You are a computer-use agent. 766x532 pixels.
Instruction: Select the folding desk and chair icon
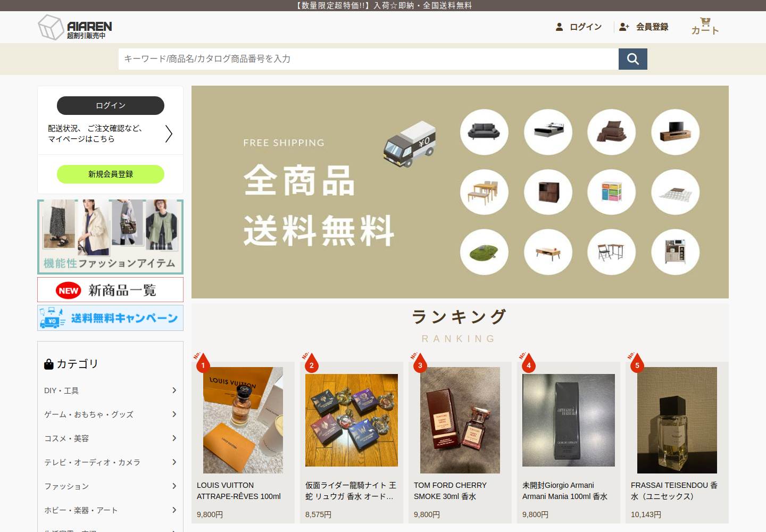(x=611, y=252)
